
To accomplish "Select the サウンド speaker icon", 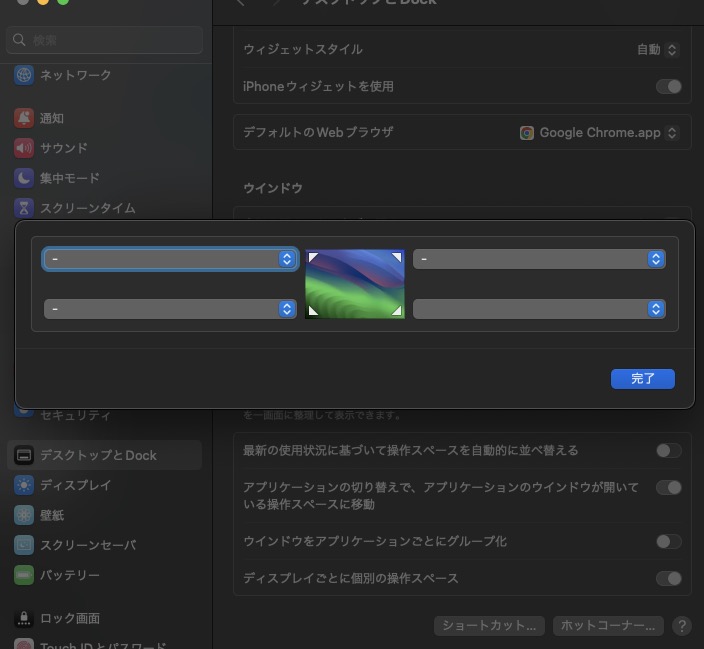I will [24, 148].
